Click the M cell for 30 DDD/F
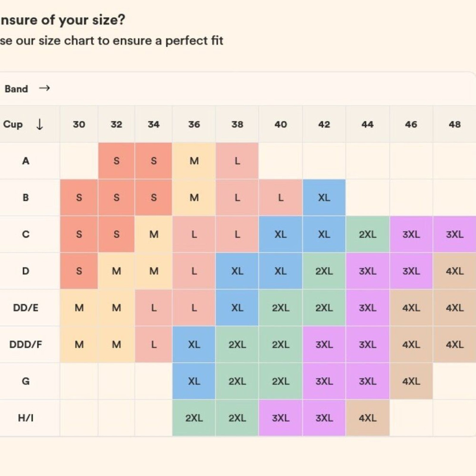 [79, 345]
